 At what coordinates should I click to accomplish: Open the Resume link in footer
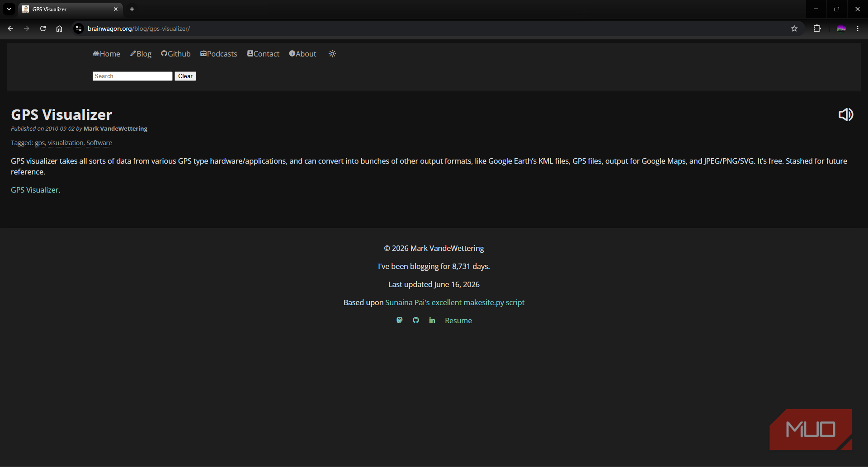coord(458,321)
